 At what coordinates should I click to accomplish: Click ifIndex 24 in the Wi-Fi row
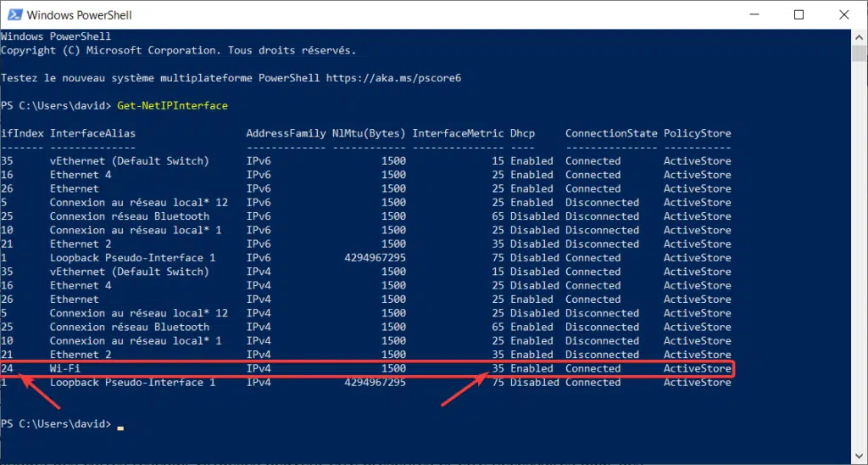[7, 368]
